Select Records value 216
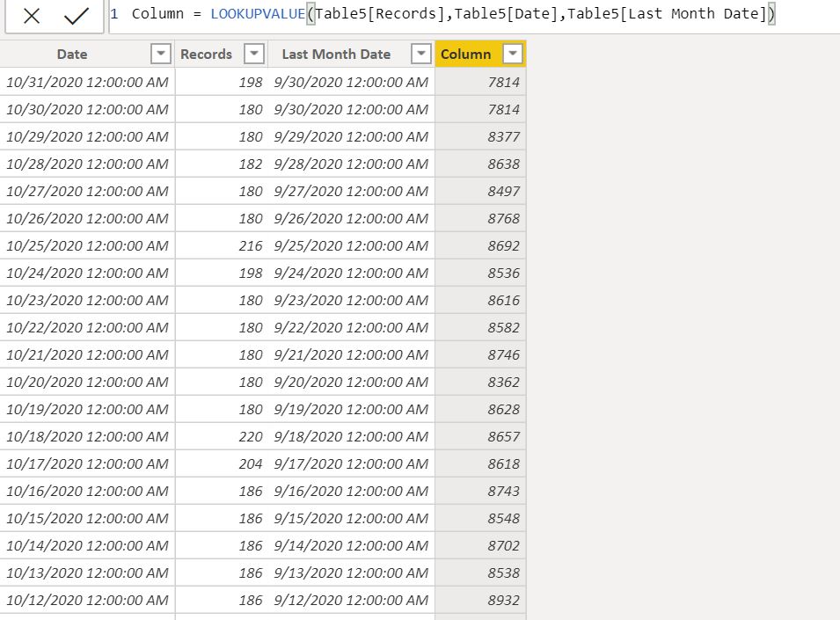This screenshot has height=620, width=840. pyautogui.click(x=222, y=245)
